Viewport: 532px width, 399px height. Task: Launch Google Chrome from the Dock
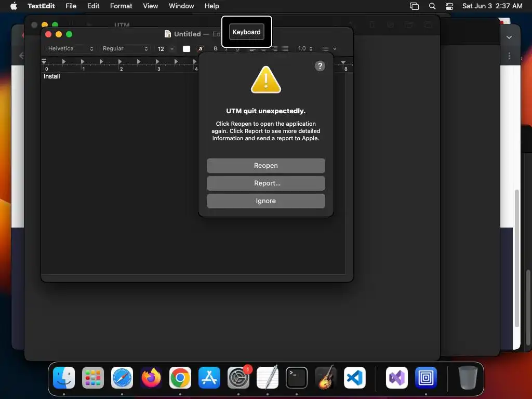coord(180,378)
